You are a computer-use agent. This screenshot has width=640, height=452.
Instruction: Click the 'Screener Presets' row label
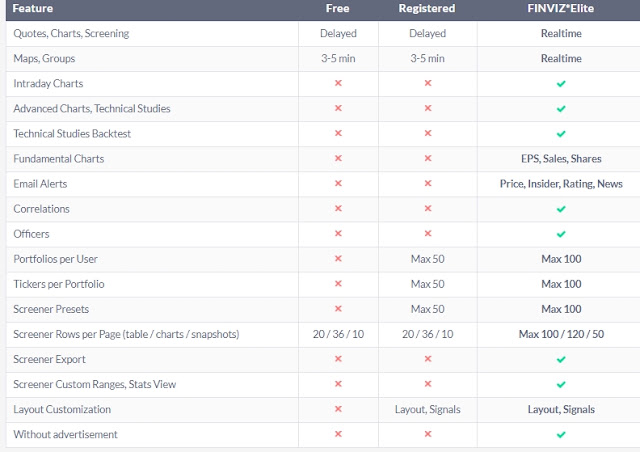pyautogui.click(x=51, y=309)
